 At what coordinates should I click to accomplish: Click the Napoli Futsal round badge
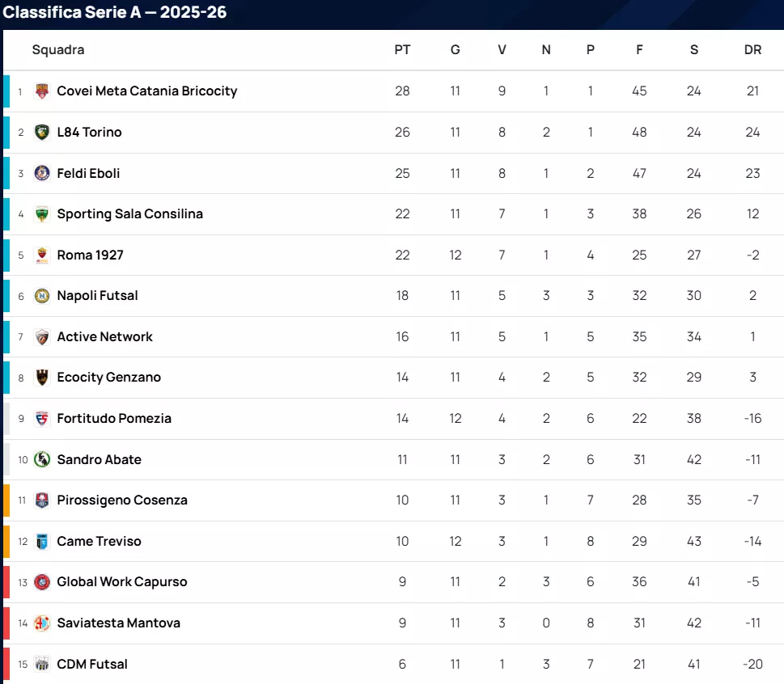tap(42, 296)
